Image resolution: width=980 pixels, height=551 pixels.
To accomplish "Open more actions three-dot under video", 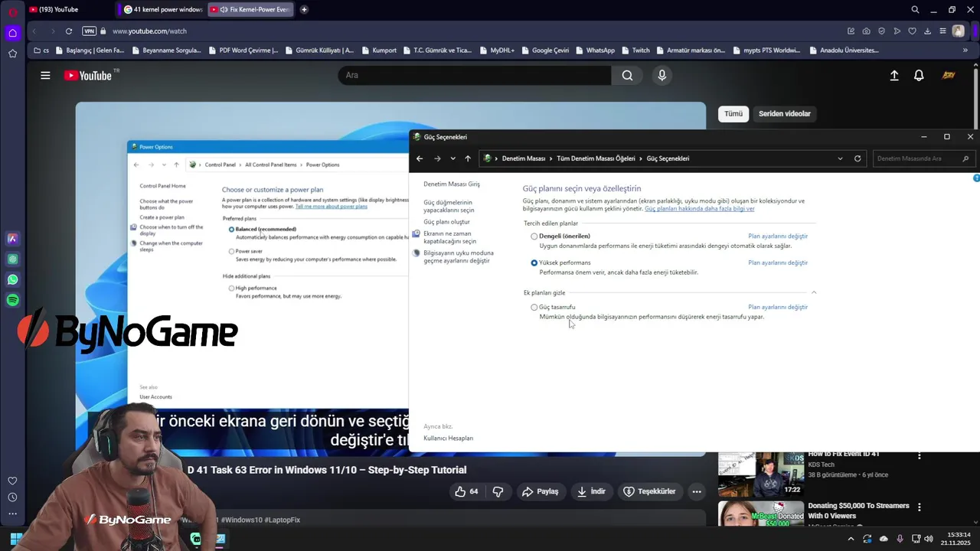I will tap(697, 491).
